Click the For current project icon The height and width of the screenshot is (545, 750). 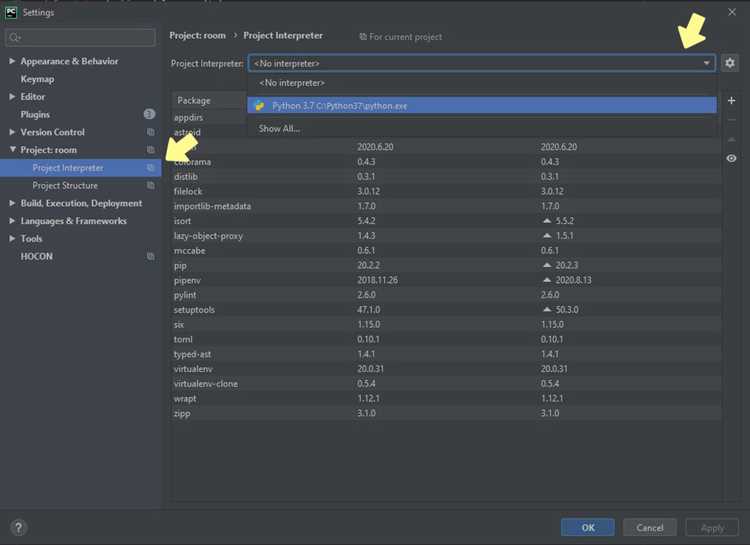[363, 37]
